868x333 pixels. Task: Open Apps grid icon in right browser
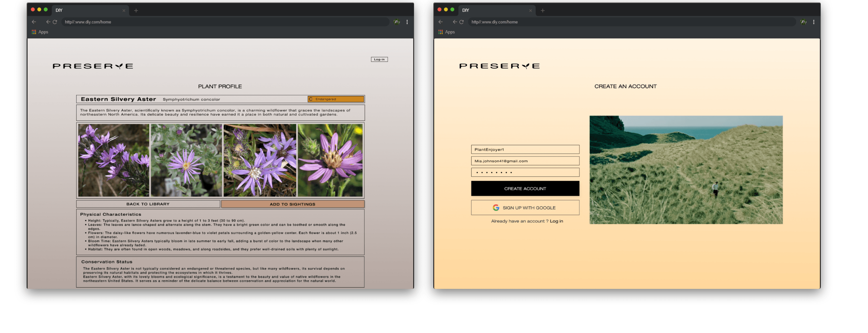click(x=440, y=32)
